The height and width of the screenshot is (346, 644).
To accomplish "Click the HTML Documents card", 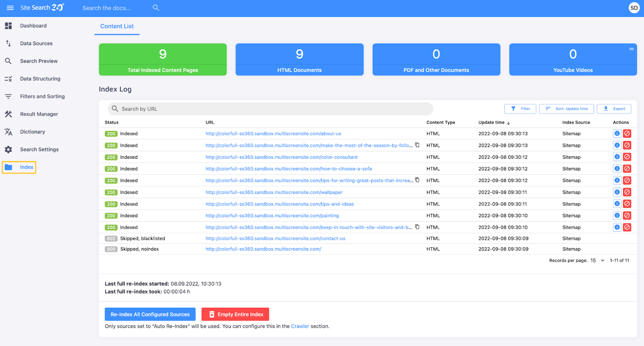I will tap(299, 59).
